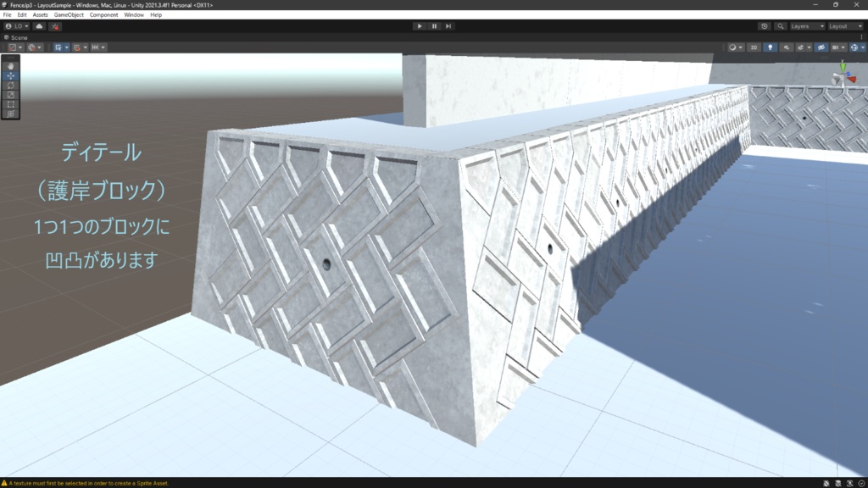
Task: Click the drag handle of tools overlay
Action: coord(10,58)
